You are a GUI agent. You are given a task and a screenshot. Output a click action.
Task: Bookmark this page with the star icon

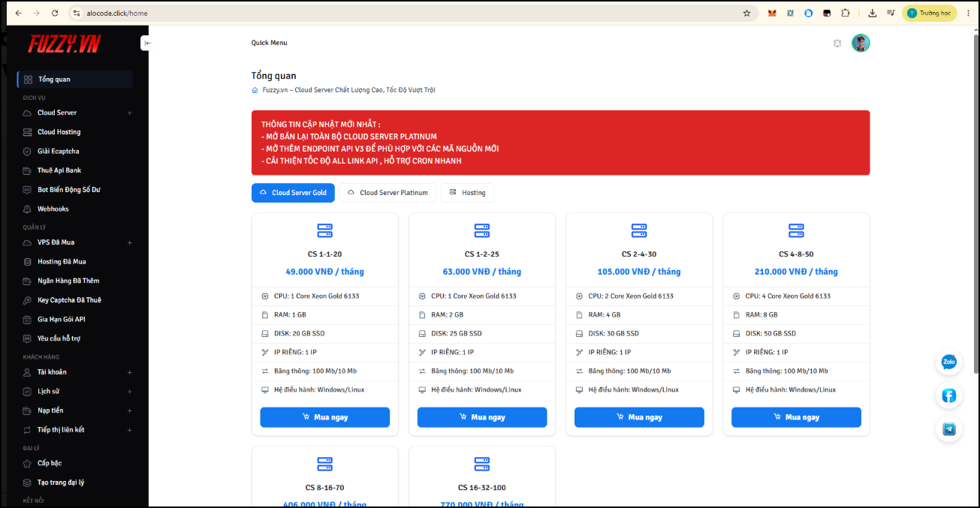point(746,13)
